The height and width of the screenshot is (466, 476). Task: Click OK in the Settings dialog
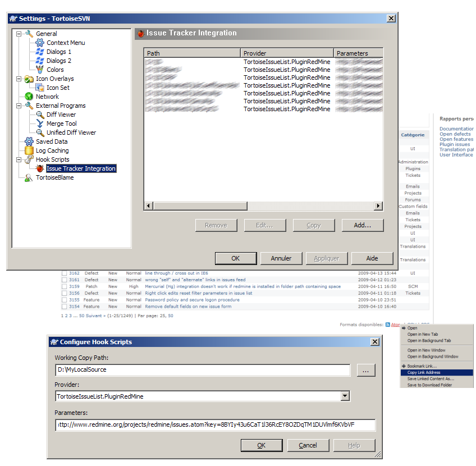coord(236,258)
